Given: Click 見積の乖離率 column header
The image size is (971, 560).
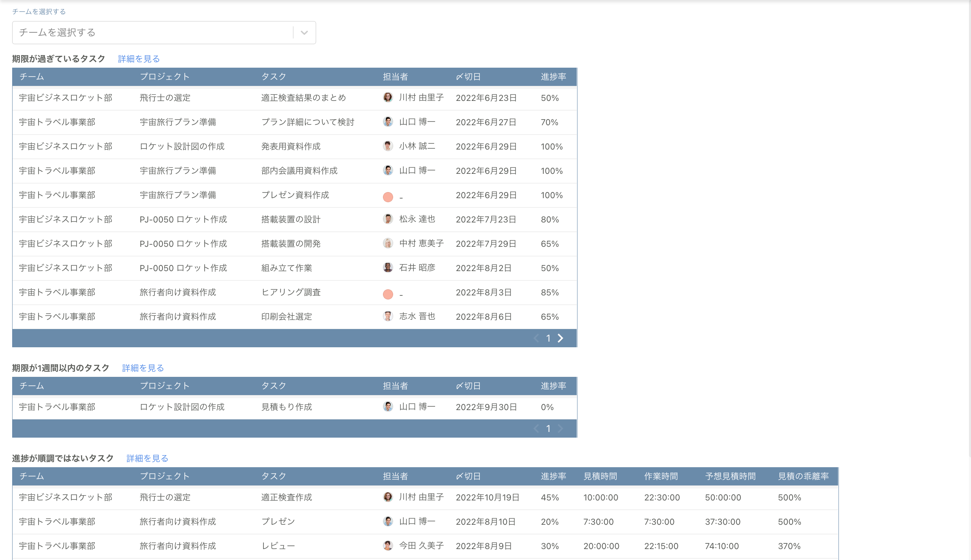Looking at the screenshot, I should [803, 476].
